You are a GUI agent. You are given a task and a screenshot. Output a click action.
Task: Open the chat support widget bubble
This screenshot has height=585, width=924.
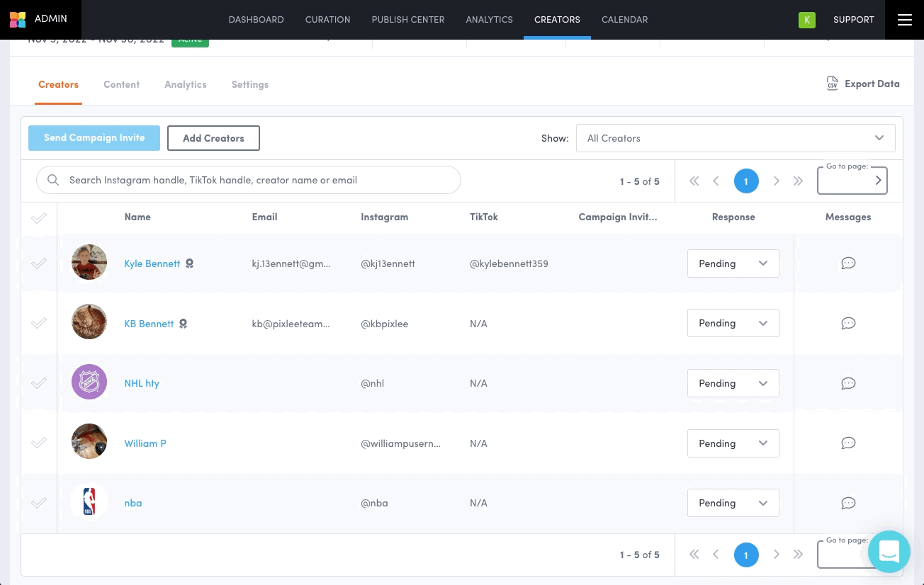click(x=889, y=551)
